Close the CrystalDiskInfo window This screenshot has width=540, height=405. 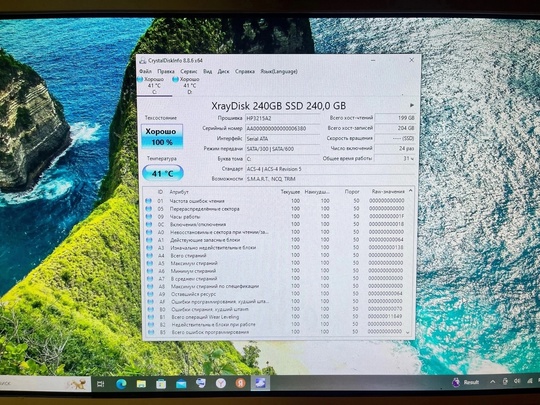(x=412, y=60)
